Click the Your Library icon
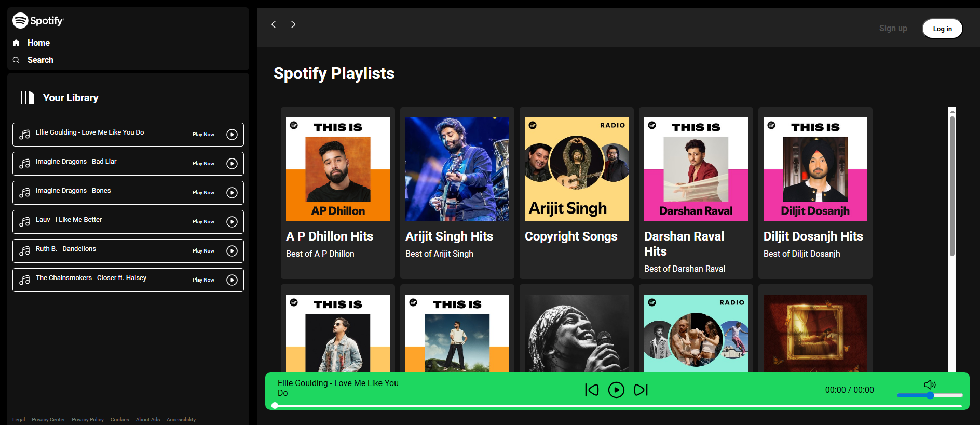The image size is (980, 425). [x=28, y=98]
